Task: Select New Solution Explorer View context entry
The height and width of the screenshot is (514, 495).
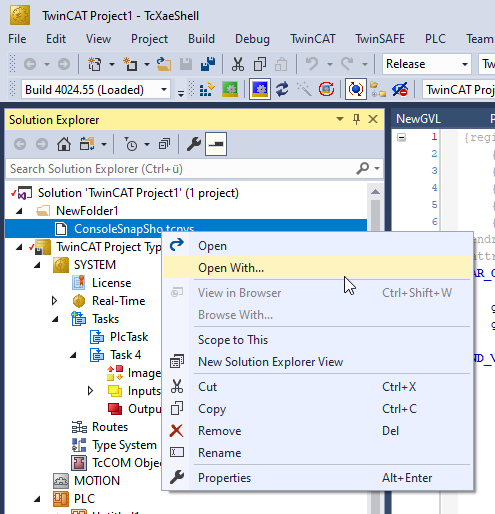Action: pos(318,362)
